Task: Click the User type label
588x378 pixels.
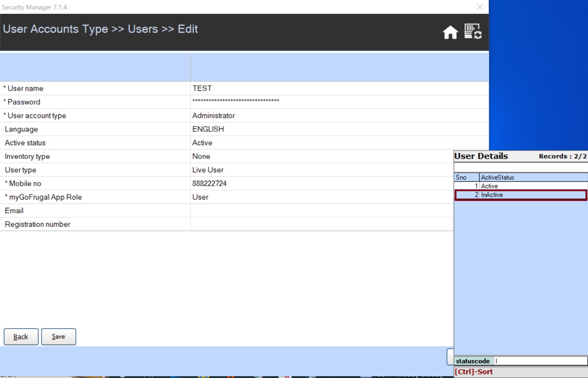Action: point(21,170)
